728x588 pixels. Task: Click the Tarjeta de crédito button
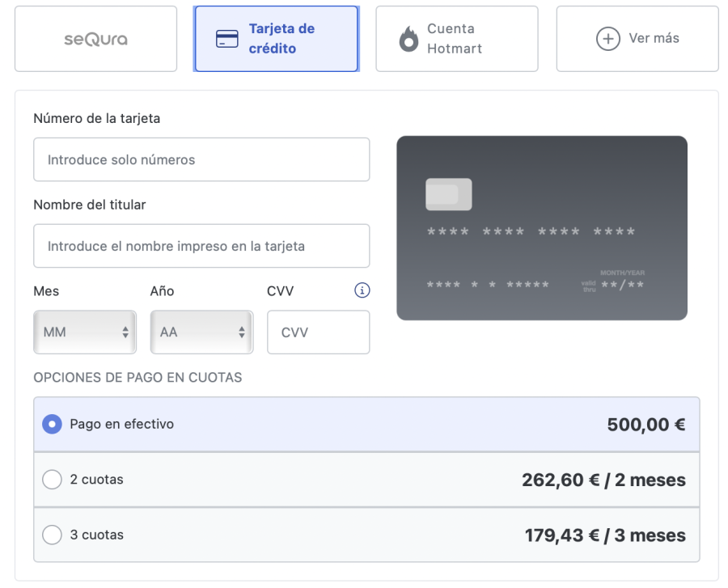(276, 37)
